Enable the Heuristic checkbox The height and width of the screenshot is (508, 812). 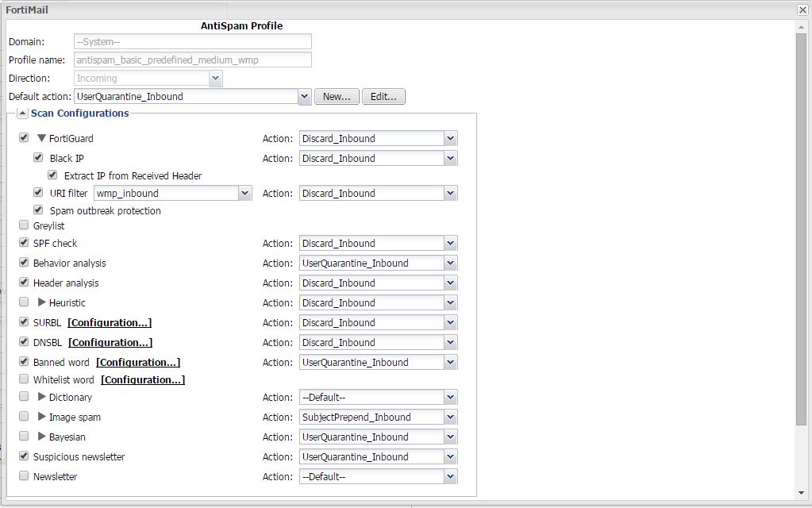point(24,302)
